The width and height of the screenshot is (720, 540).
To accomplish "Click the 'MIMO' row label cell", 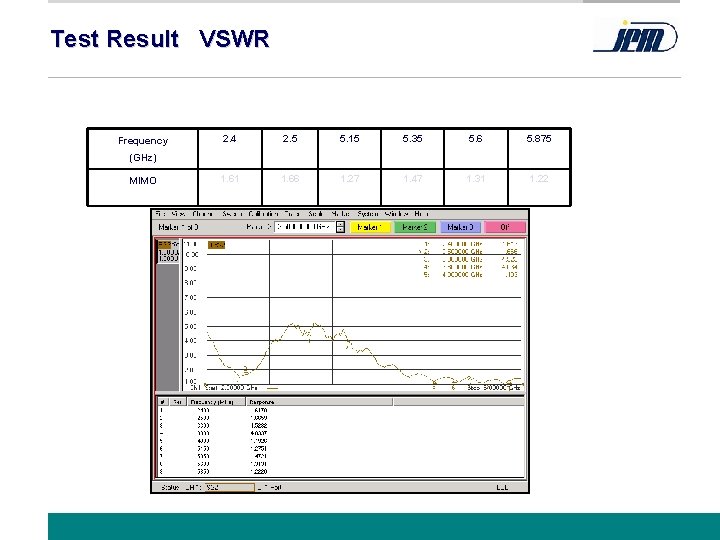I will [x=143, y=187].
